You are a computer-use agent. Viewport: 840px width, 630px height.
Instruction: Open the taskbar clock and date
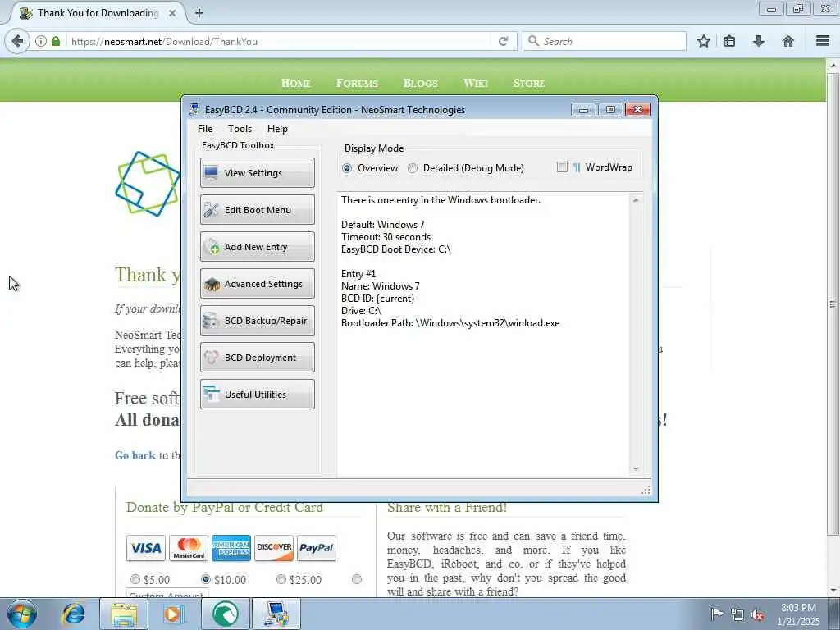click(798, 614)
